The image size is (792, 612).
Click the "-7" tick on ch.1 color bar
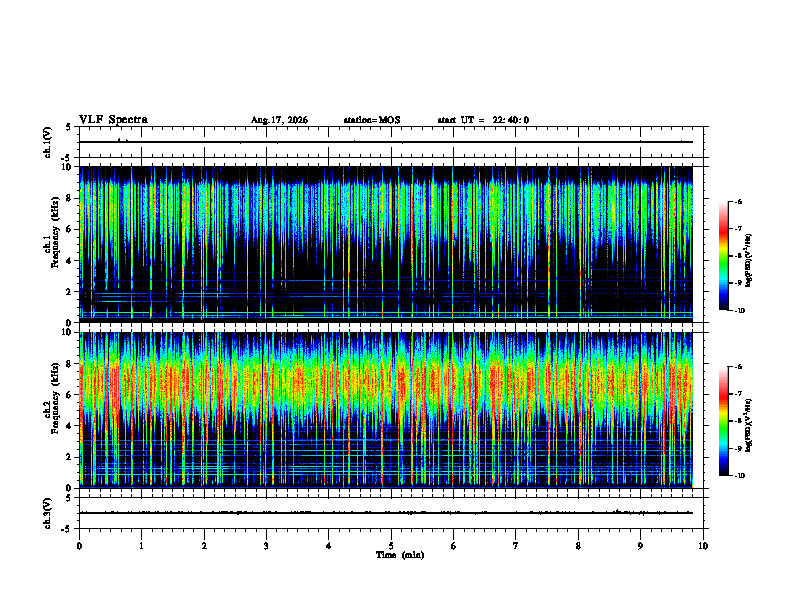(738, 229)
